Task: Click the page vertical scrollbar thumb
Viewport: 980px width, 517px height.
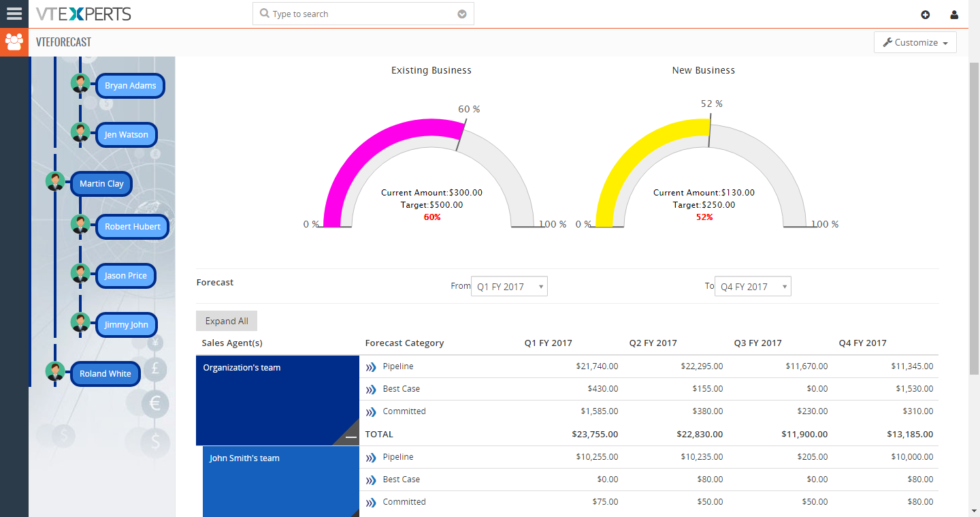Action: pos(974,218)
